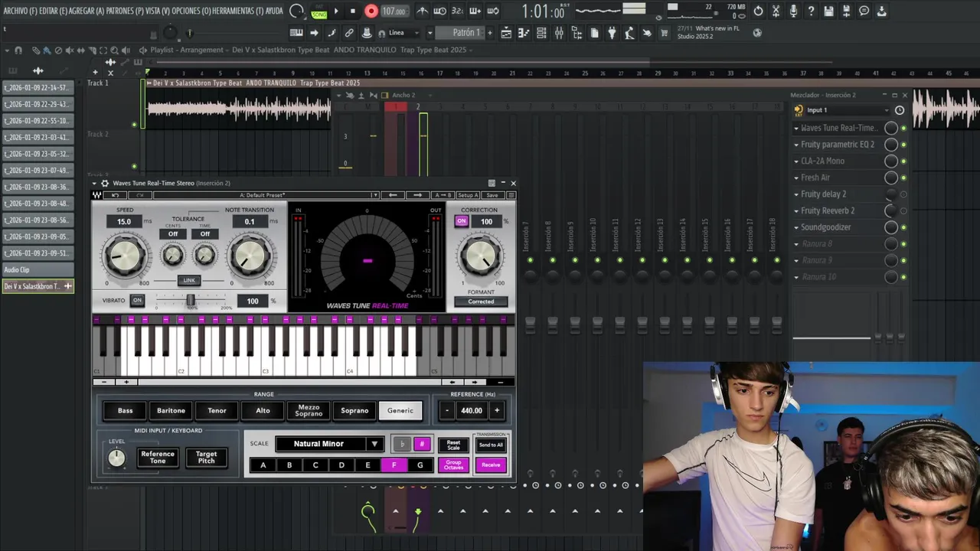Image resolution: width=980 pixels, height=551 pixels.
Task: Toggle the Receive transmission button
Action: (x=491, y=465)
